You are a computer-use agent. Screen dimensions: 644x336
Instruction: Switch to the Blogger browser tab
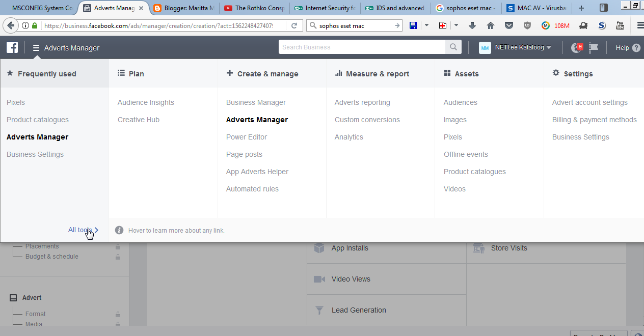(x=184, y=8)
